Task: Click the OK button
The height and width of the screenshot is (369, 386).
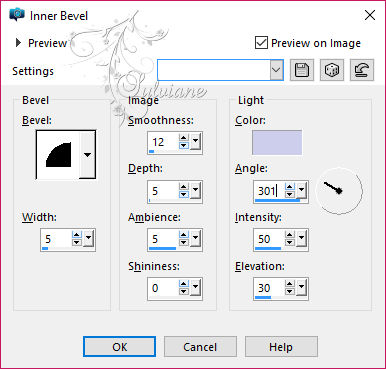Action: 119,347
